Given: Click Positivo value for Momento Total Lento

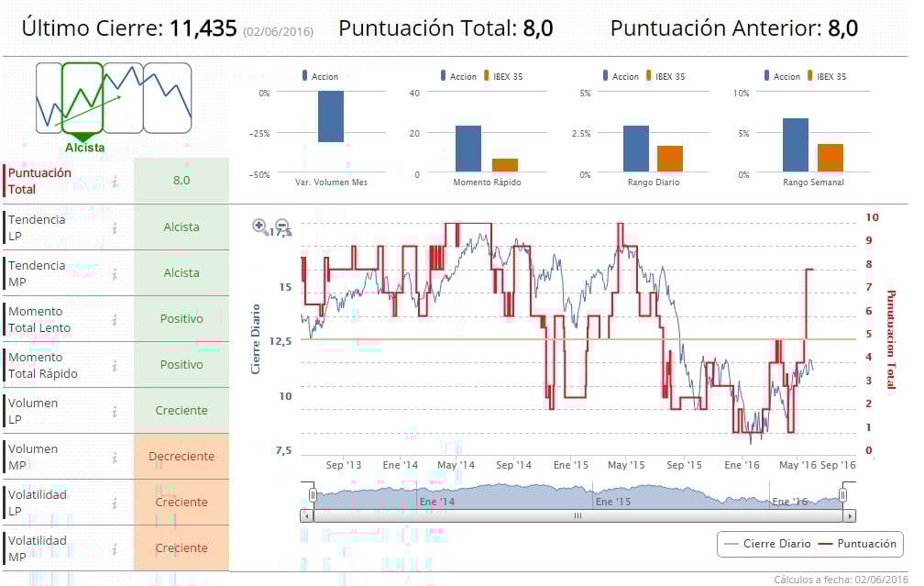Looking at the screenshot, I should pyautogui.click(x=181, y=319).
